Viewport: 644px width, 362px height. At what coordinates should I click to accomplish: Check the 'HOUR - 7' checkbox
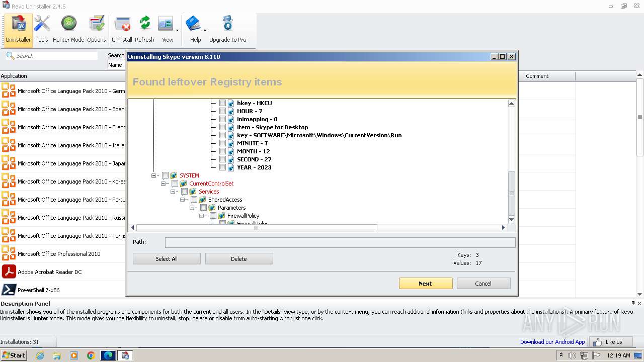pyautogui.click(x=222, y=111)
